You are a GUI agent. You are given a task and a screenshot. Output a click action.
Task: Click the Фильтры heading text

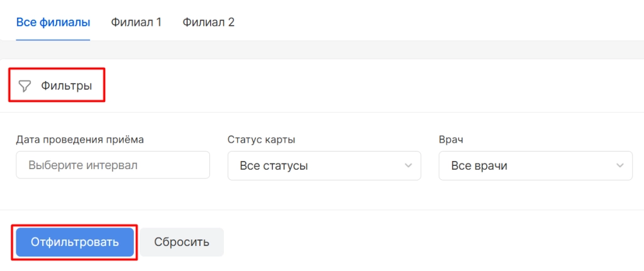pyautogui.click(x=66, y=86)
